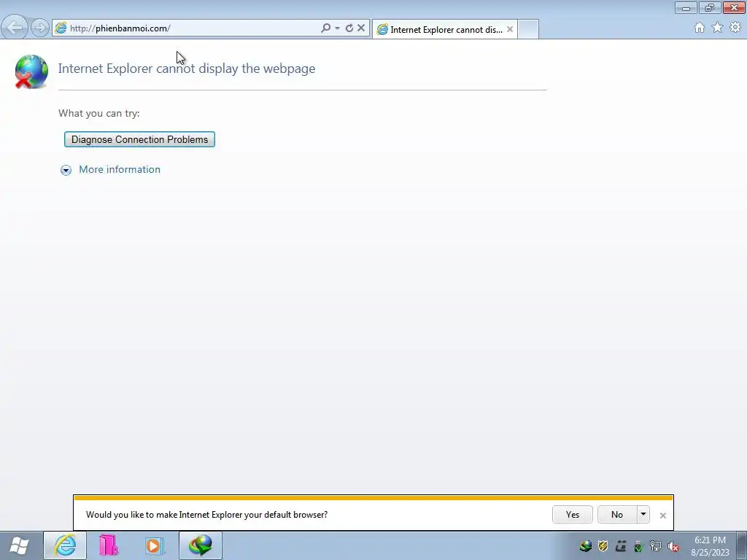This screenshot has height=560, width=747.
Task: Click 'Internet Explorer cannot display the webpage' heading
Action: point(187,69)
